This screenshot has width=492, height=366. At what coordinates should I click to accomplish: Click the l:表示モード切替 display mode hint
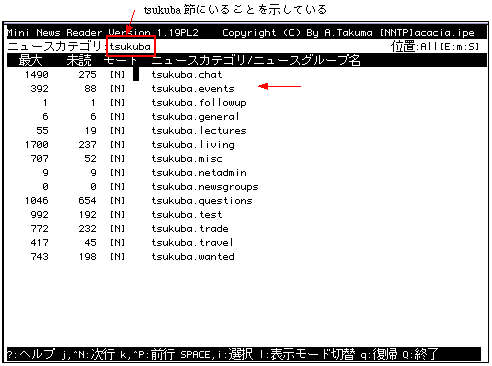[307, 354]
